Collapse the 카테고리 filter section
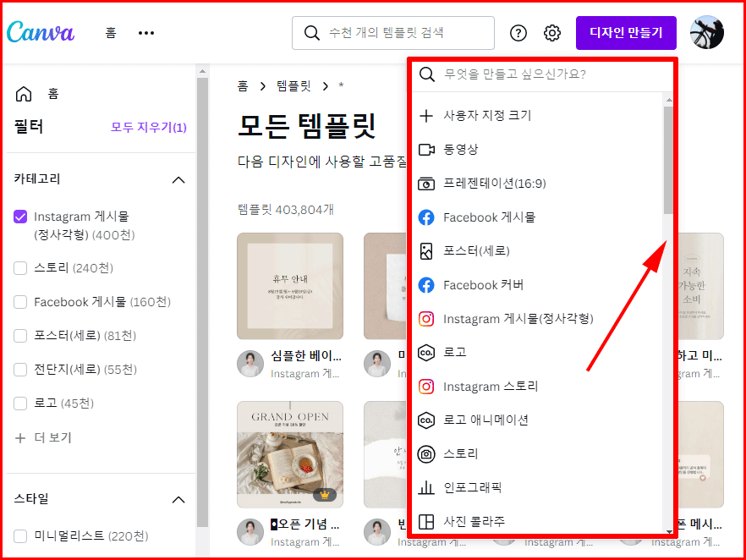Viewport: 746px width, 560px height. pos(178,180)
